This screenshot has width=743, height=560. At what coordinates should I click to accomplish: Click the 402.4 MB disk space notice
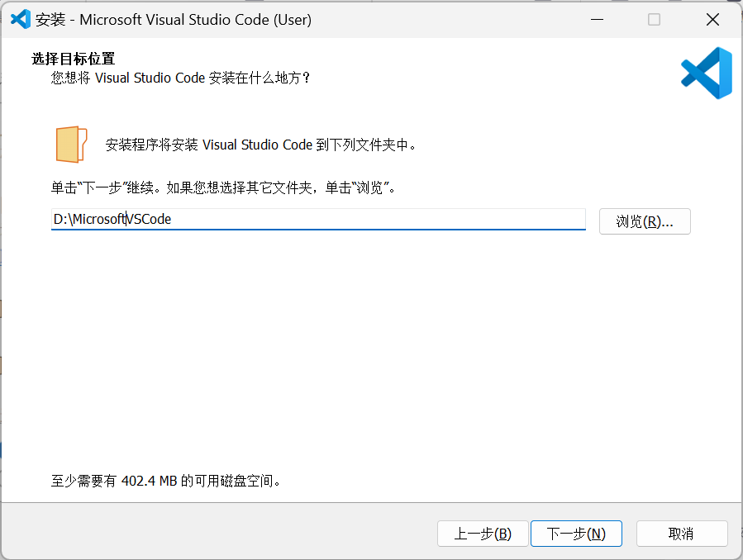coord(166,481)
